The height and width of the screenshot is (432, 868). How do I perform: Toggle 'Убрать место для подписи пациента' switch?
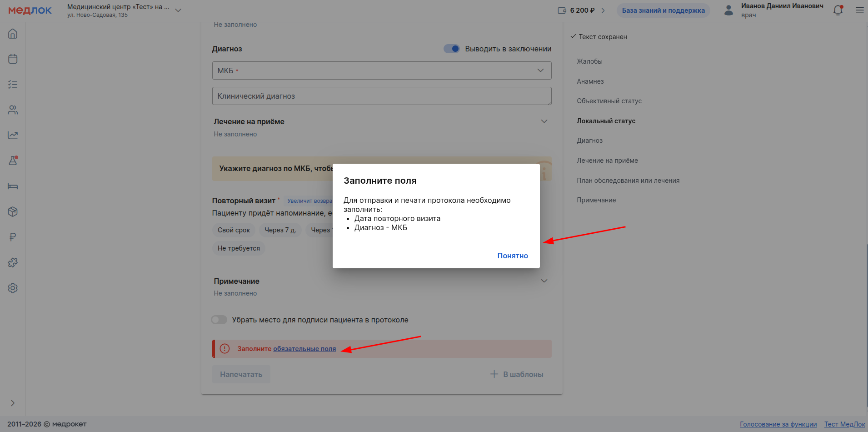coord(219,320)
